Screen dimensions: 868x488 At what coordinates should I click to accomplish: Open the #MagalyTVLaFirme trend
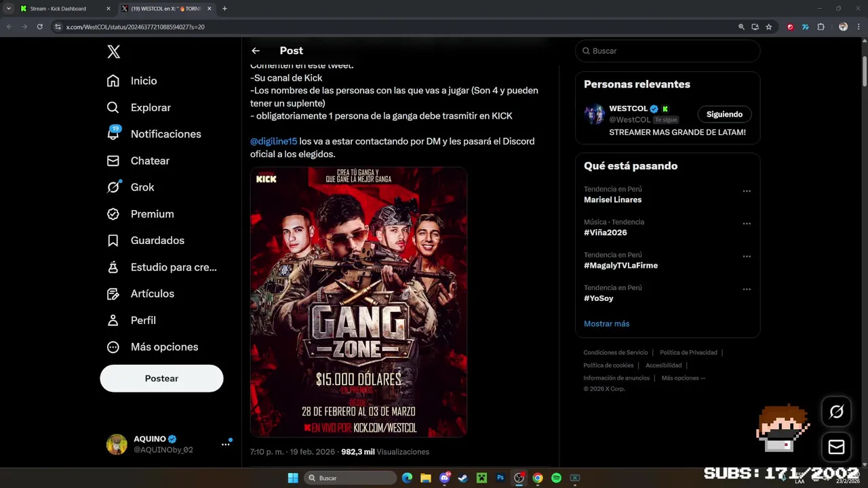pyautogui.click(x=620, y=266)
